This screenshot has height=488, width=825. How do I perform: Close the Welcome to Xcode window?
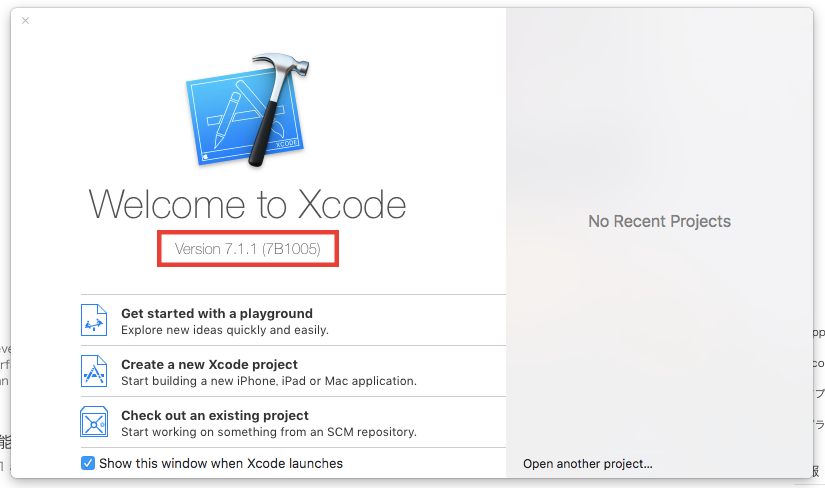pyautogui.click(x=25, y=21)
